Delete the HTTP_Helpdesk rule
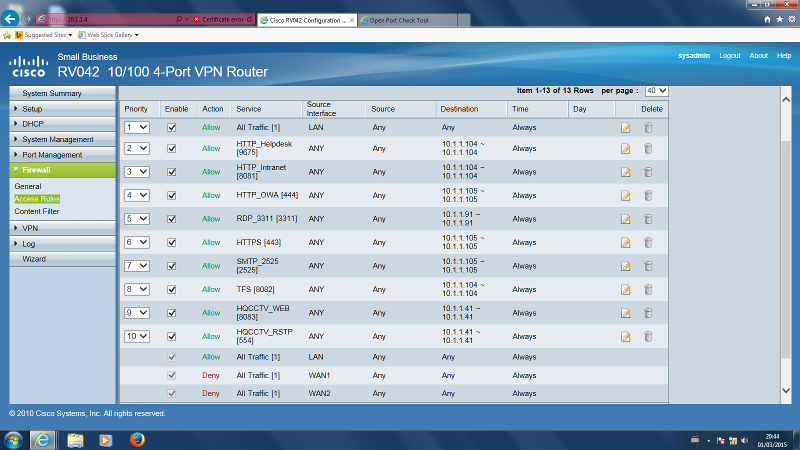The image size is (800, 450). pos(648,148)
